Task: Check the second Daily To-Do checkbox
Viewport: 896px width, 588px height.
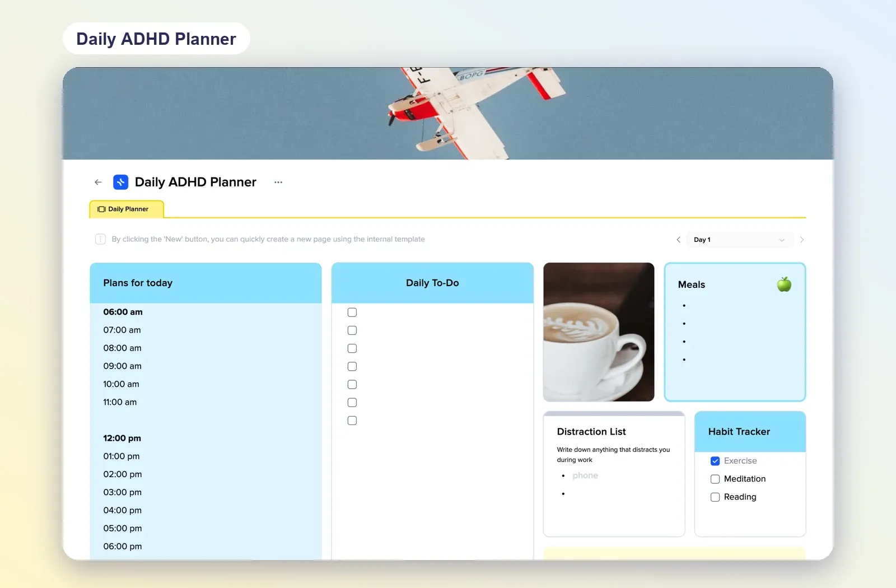Action: [x=352, y=330]
